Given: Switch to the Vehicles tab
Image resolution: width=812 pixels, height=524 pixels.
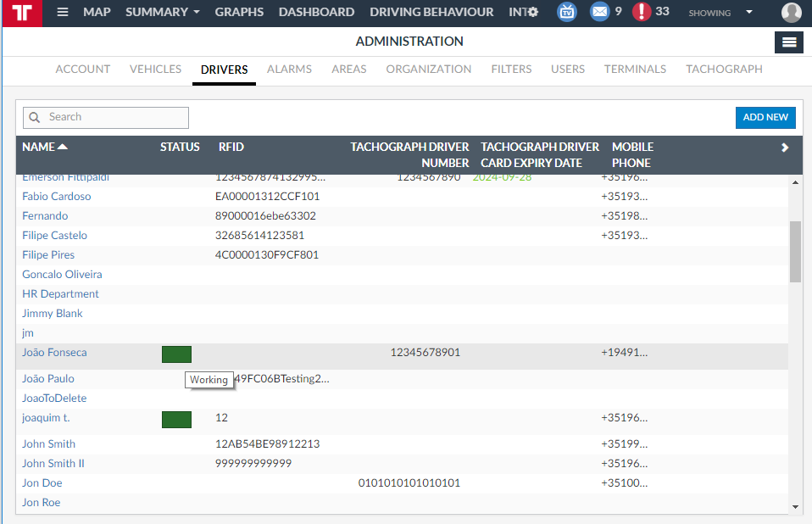Looking at the screenshot, I should 155,70.
